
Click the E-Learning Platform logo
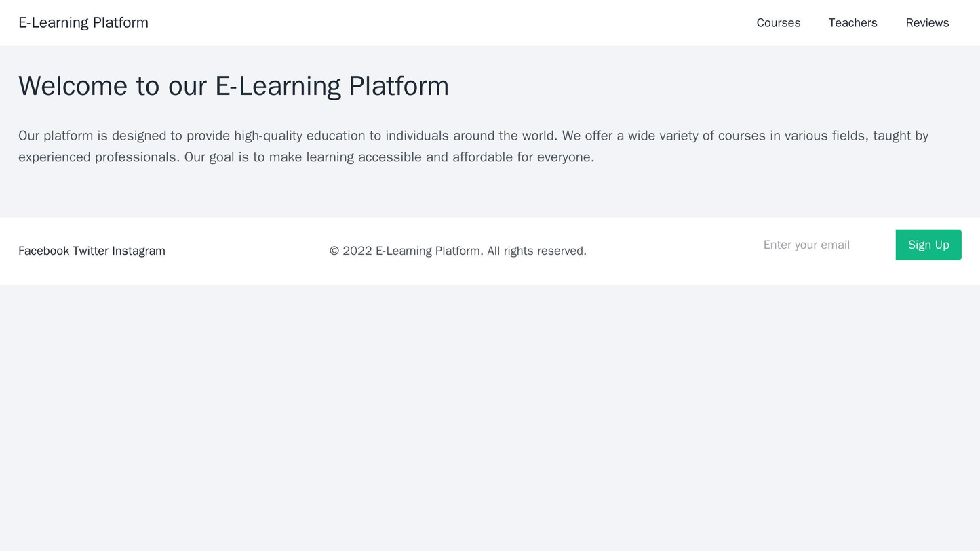[x=83, y=22]
